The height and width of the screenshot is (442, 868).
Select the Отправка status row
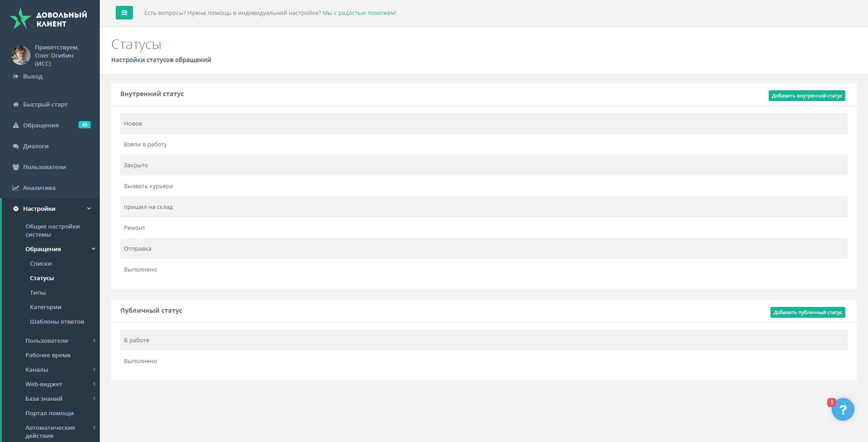pyautogui.click(x=484, y=248)
